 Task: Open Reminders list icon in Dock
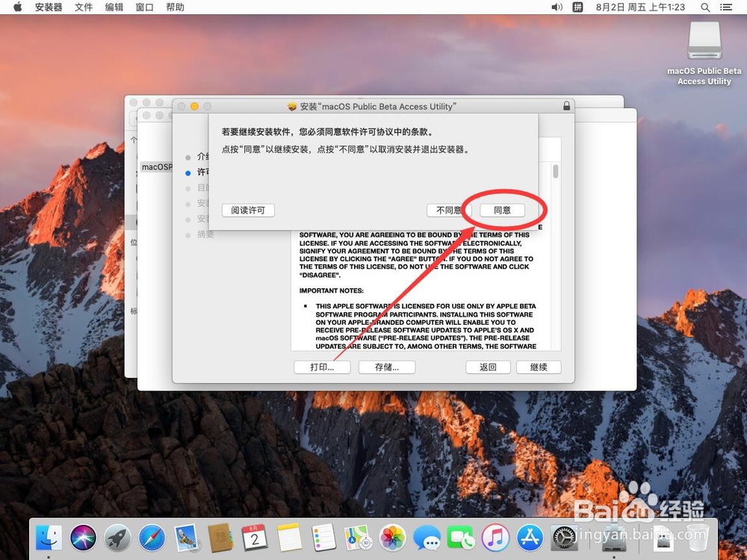click(x=323, y=538)
